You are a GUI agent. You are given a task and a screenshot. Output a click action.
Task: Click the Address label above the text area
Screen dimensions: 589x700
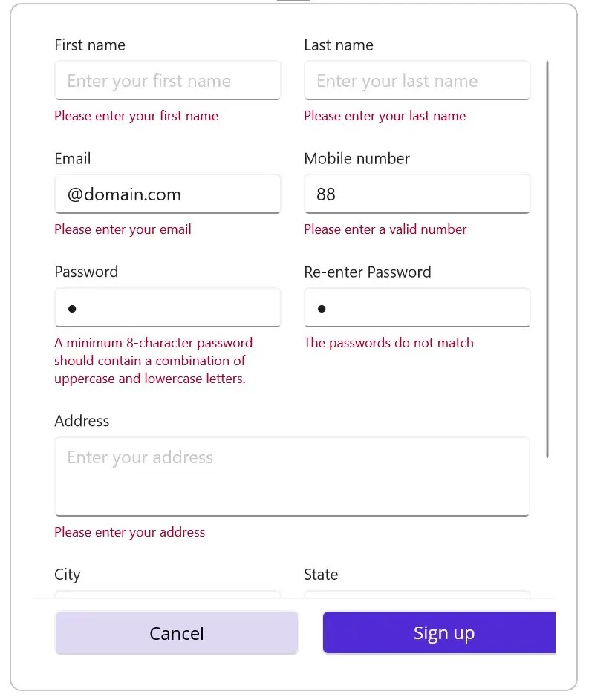[x=82, y=421]
